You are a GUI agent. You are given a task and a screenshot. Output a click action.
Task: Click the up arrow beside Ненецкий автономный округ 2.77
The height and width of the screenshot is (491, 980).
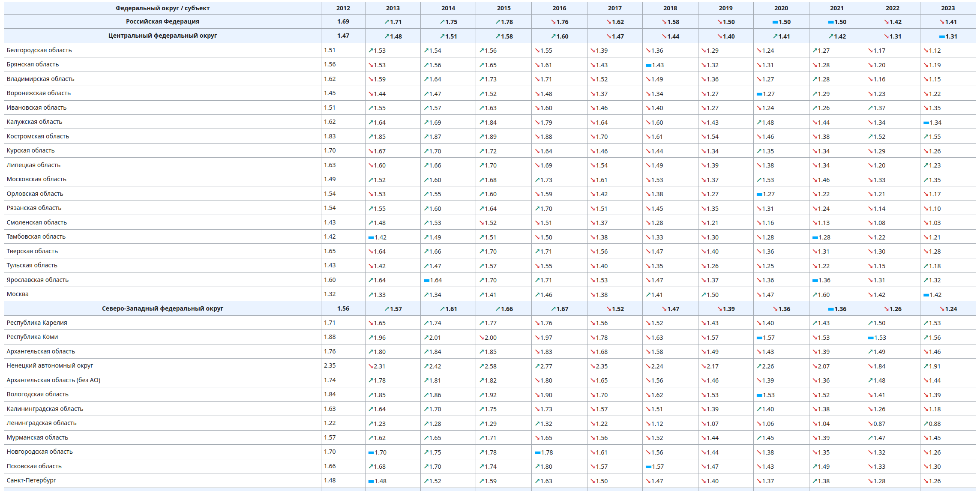tap(537, 366)
